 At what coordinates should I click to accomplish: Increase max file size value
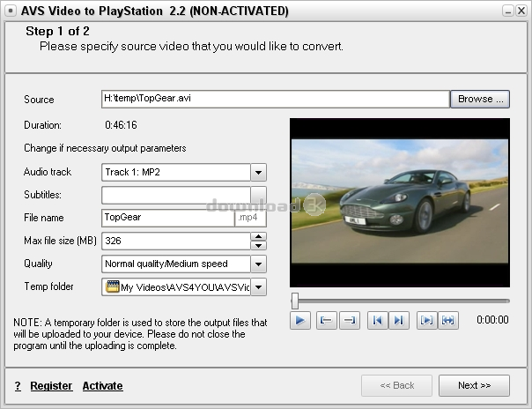tap(259, 236)
